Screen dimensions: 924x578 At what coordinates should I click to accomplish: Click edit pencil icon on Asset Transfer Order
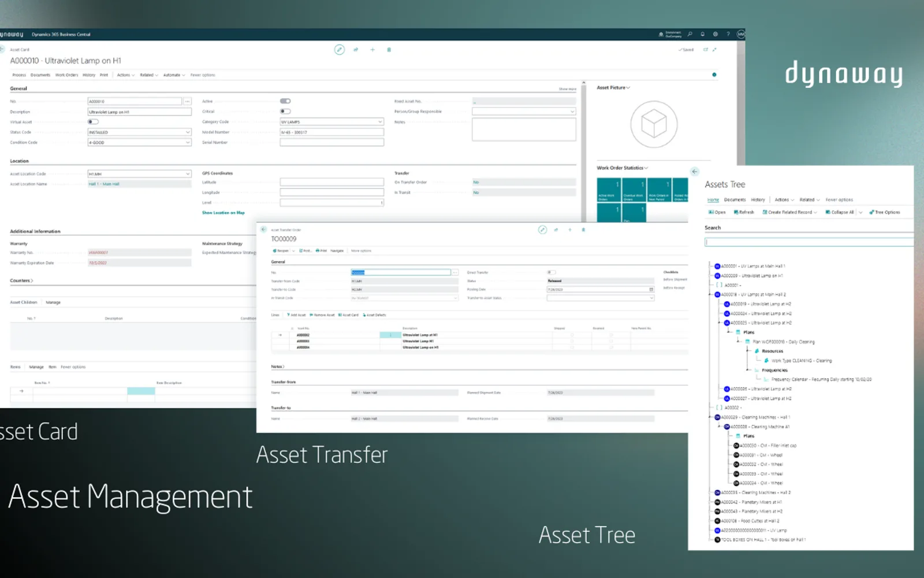[x=542, y=229]
